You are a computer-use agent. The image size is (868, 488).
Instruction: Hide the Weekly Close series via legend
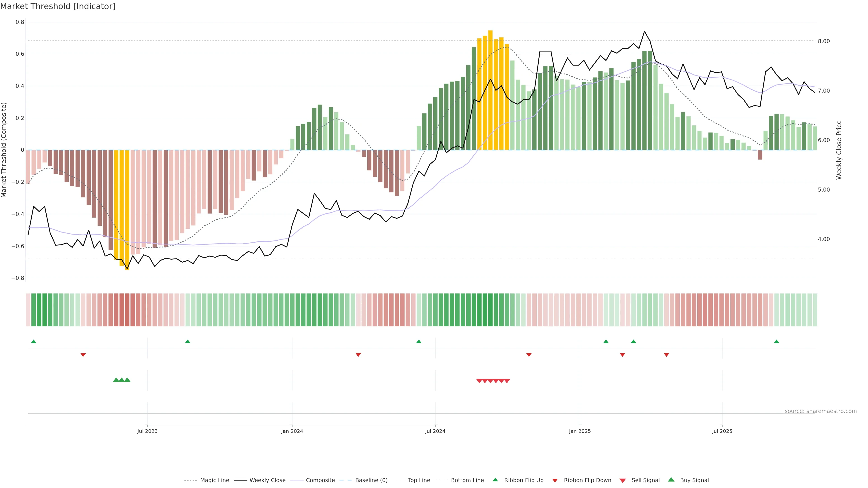point(267,480)
